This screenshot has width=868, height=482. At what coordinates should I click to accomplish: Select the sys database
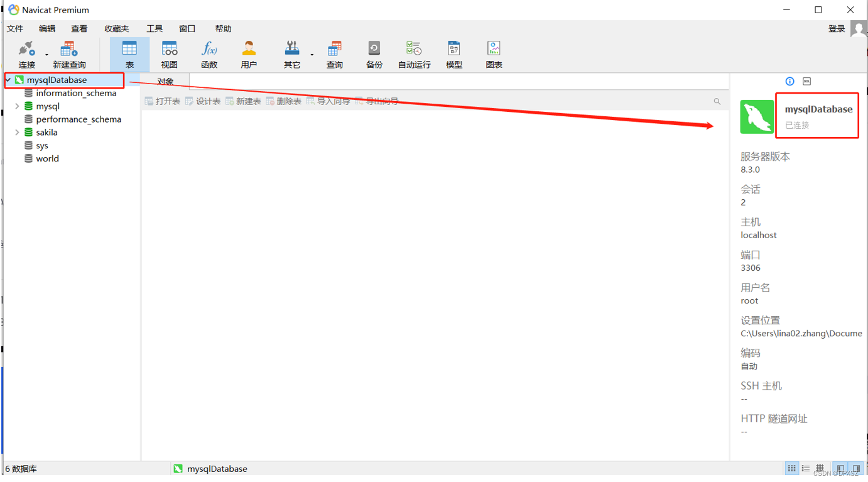[x=42, y=146]
